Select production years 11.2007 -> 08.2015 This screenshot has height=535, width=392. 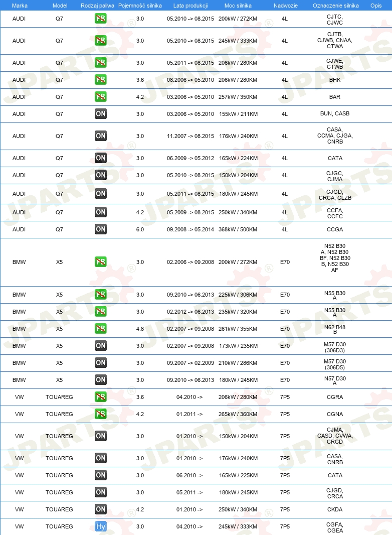click(190, 136)
